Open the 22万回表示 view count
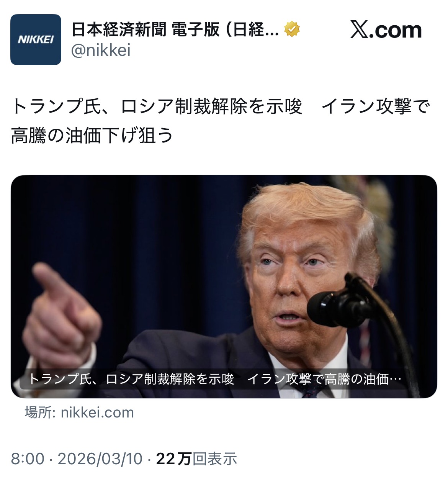The width and height of the screenshot is (448, 478). click(197, 458)
